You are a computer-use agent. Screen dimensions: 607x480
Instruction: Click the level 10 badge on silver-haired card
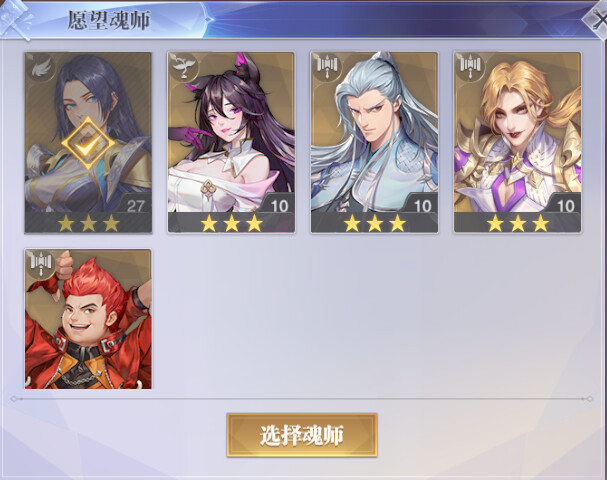pos(421,204)
